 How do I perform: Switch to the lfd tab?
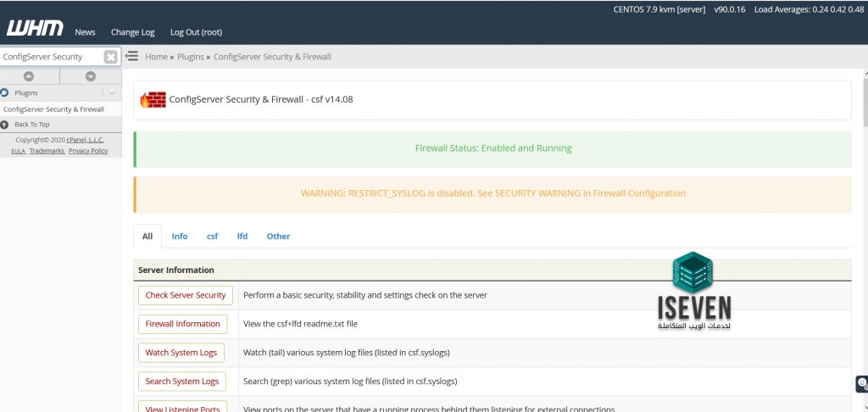point(242,236)
